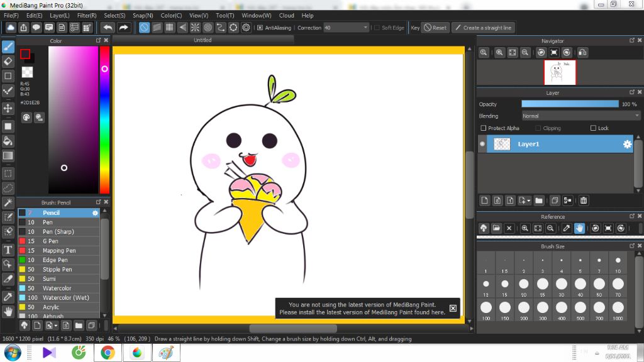Click the Redo arrow
644x362 pixels.
pos(123,28)
